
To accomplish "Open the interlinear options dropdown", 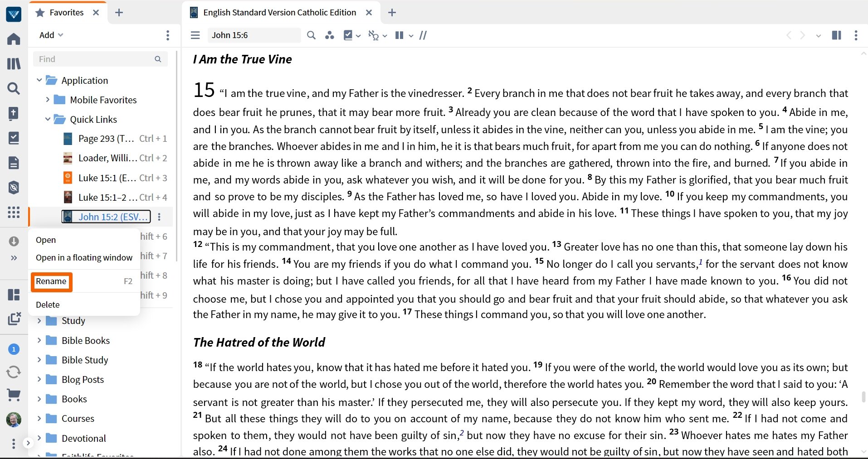I will point(378,35).
